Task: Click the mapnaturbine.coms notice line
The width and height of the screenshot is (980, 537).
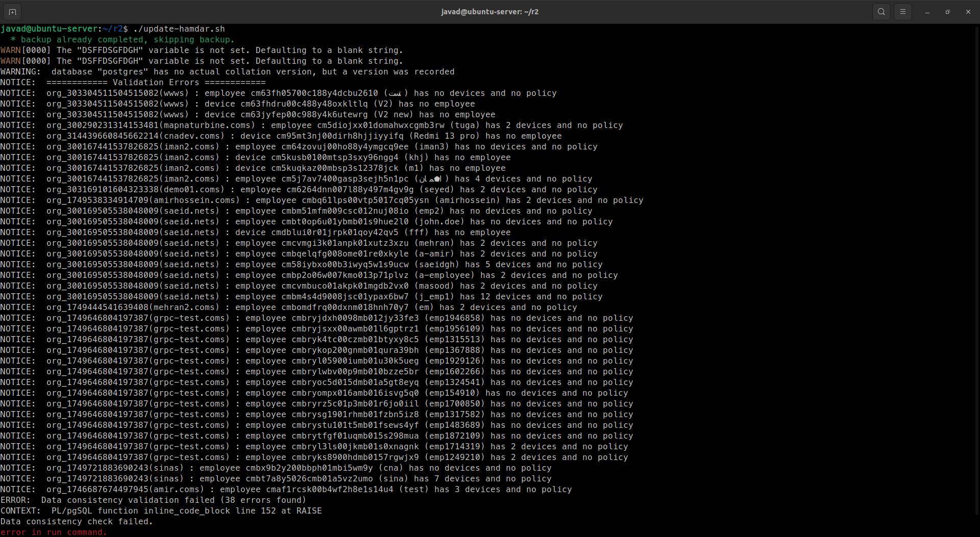Action: pos(311,125)
